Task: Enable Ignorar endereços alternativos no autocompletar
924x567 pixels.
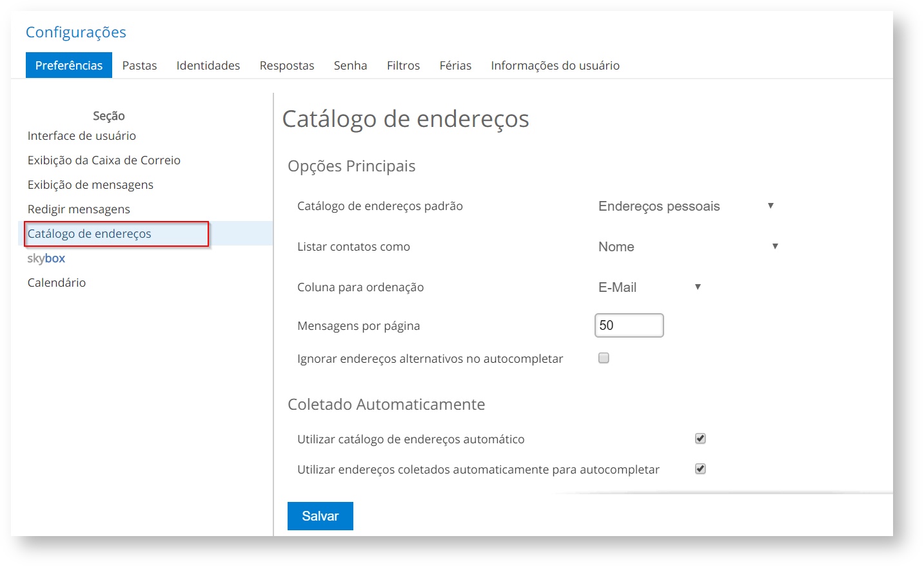Action: (604, 358)
